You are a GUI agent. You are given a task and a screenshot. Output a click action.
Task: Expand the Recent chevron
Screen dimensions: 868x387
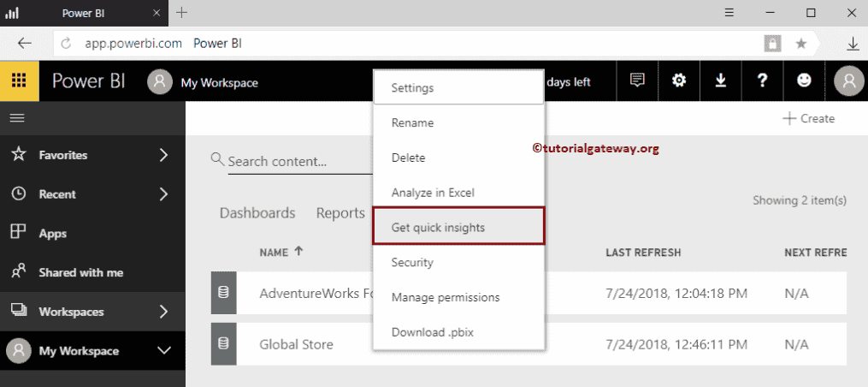click(x=163, y=194)
